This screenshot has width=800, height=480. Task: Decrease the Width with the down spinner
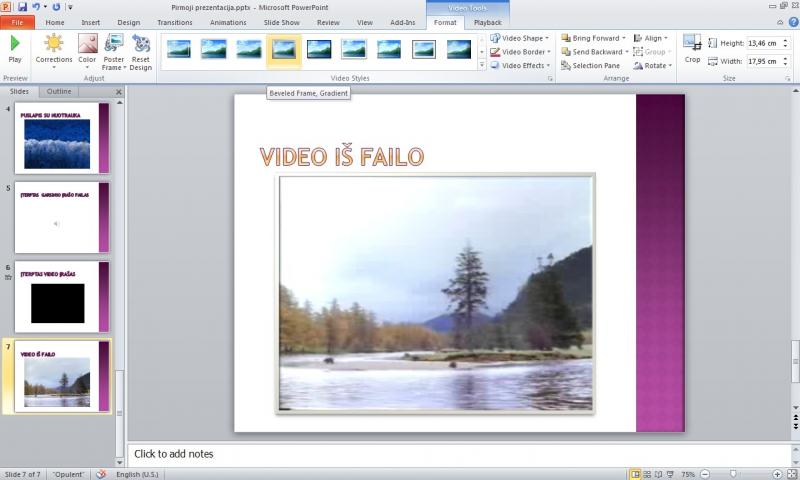click(785, 64)
